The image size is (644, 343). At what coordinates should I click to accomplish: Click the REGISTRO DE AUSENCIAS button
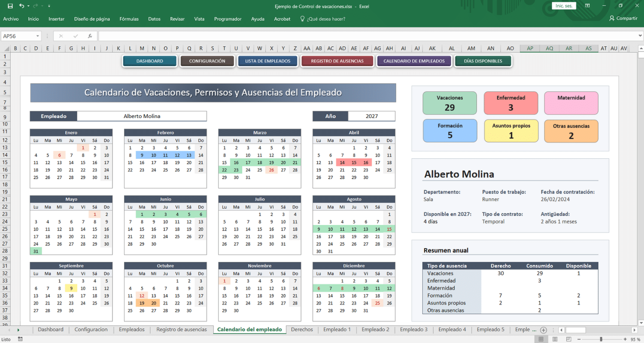click(337, 61)
